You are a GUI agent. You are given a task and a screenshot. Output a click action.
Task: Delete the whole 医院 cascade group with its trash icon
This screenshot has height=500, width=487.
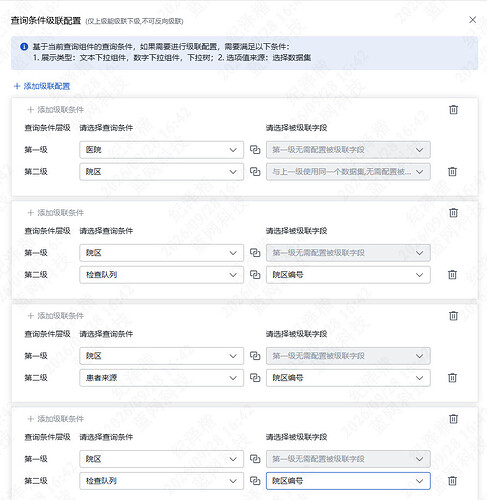[x=453, y=109]
